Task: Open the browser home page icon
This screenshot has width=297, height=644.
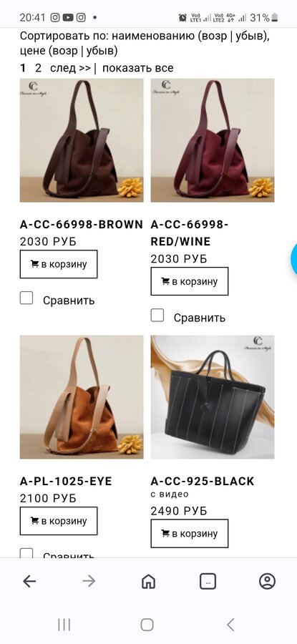Action: coord(148,581)
